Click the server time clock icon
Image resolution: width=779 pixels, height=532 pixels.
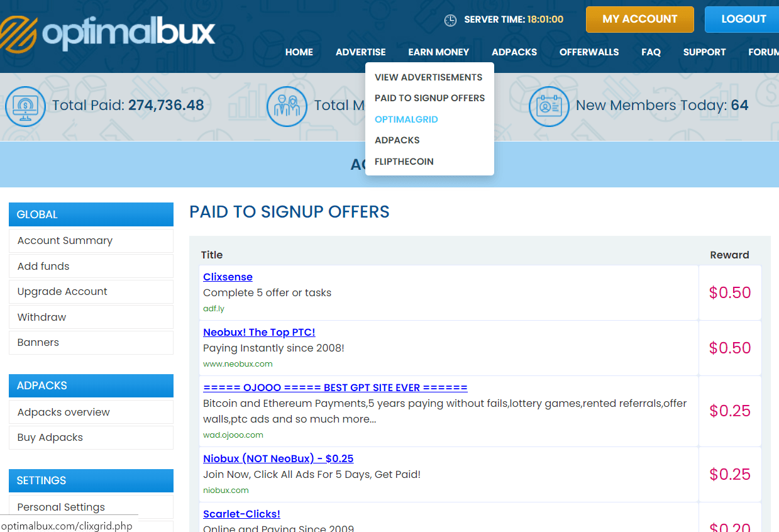click(x=450, y=20)
